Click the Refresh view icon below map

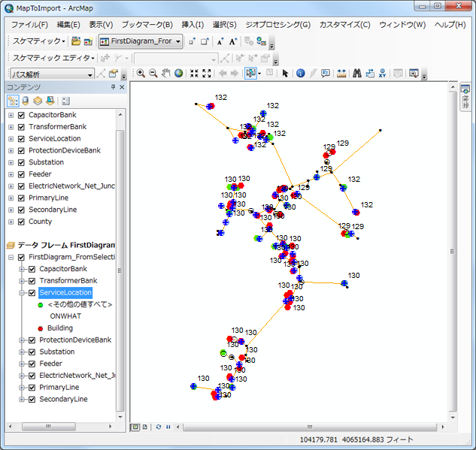click(x=159, y=427)
